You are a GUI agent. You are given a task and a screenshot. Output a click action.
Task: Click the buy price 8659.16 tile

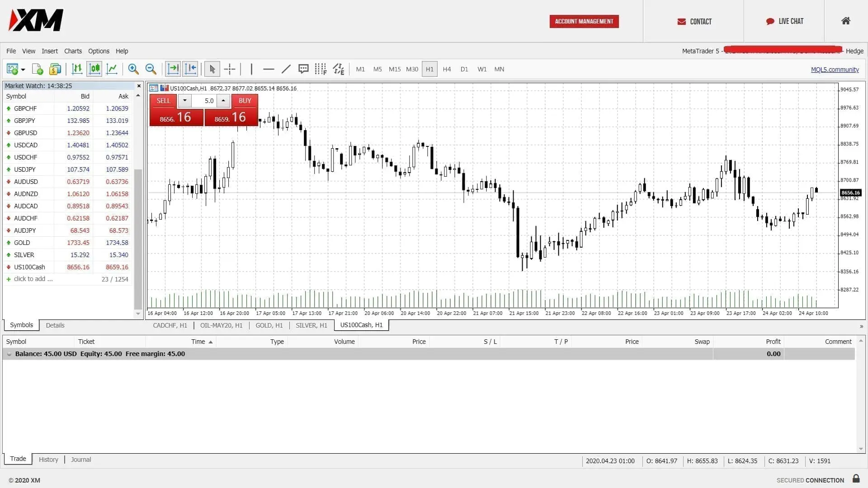[231, 117]
